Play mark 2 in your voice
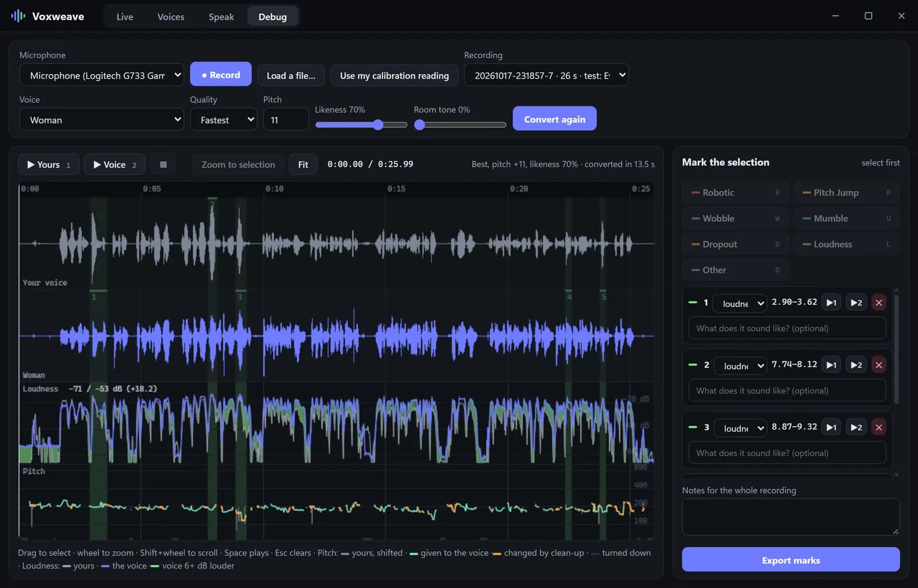 click(x=831, y=365)
